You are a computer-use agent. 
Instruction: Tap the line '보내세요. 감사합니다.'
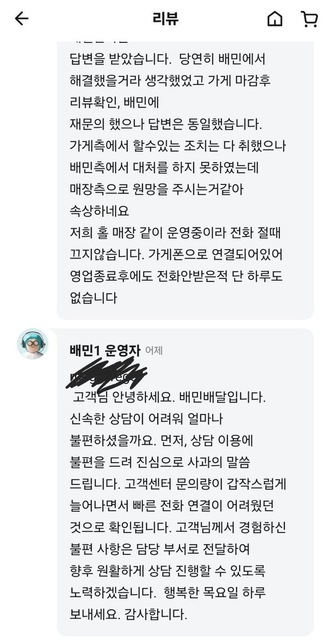pyautogui.click(x=128, y=615)
